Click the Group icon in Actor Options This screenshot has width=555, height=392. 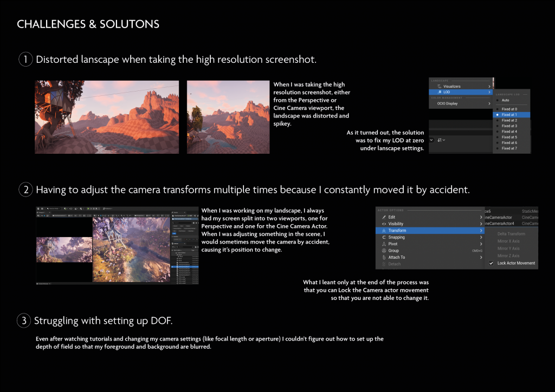[x=384, y=251]
